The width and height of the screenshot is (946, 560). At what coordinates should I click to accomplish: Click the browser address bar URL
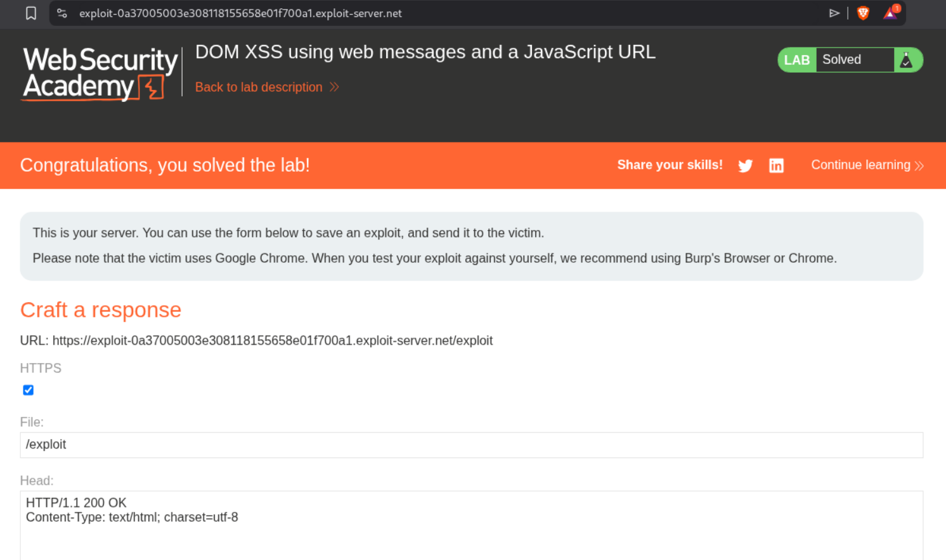click(240, 13)
